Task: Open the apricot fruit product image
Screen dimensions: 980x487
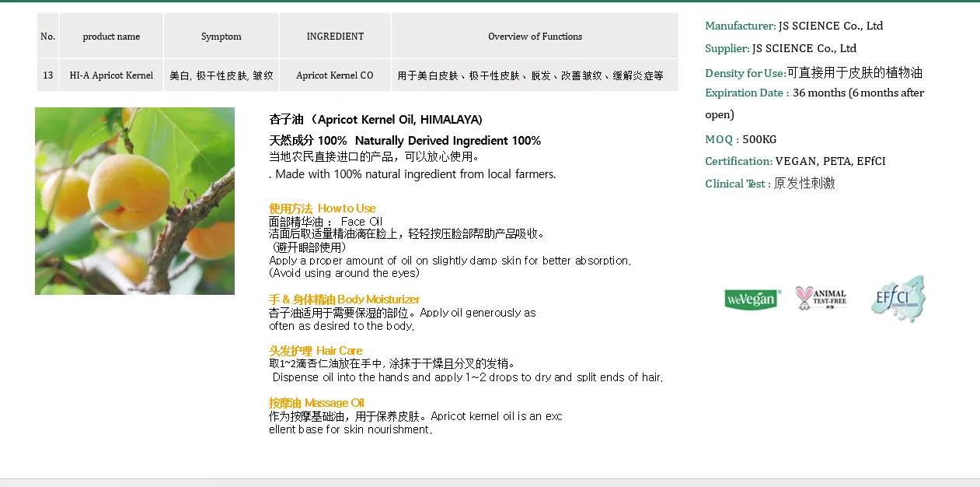Action: click(134, 201)
